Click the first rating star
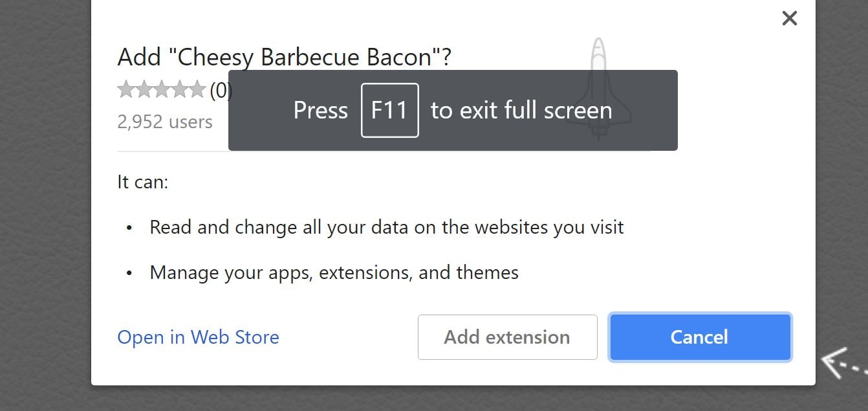The height and width of the screenshot is (411, 868). (x=126, y=90)
